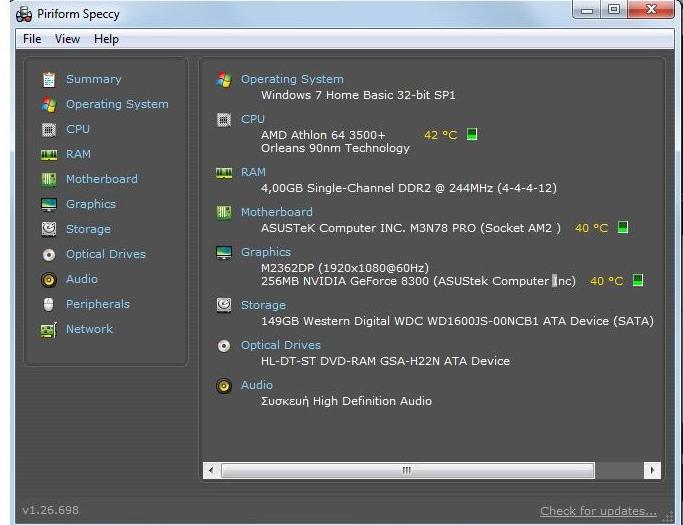This screenshot has height=525, width=683.
Task: Click the Storage drive icon in main panel
Action: point(224,305)
